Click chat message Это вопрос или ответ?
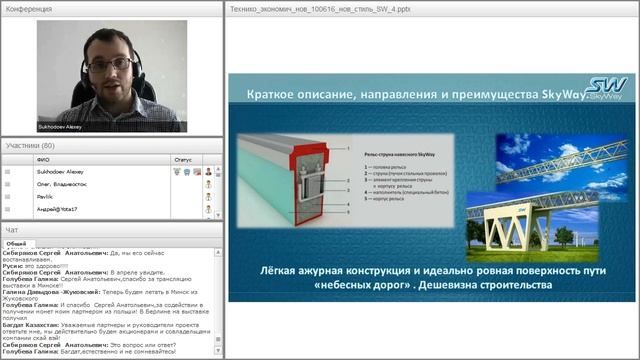This screenshot has width=640, height=360. click(x=89, y=345)
